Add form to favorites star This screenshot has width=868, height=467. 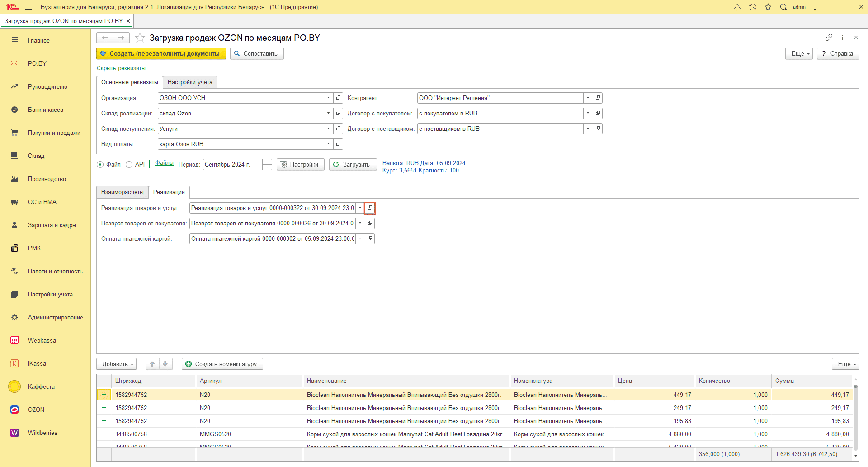click(x=140, y=38)
